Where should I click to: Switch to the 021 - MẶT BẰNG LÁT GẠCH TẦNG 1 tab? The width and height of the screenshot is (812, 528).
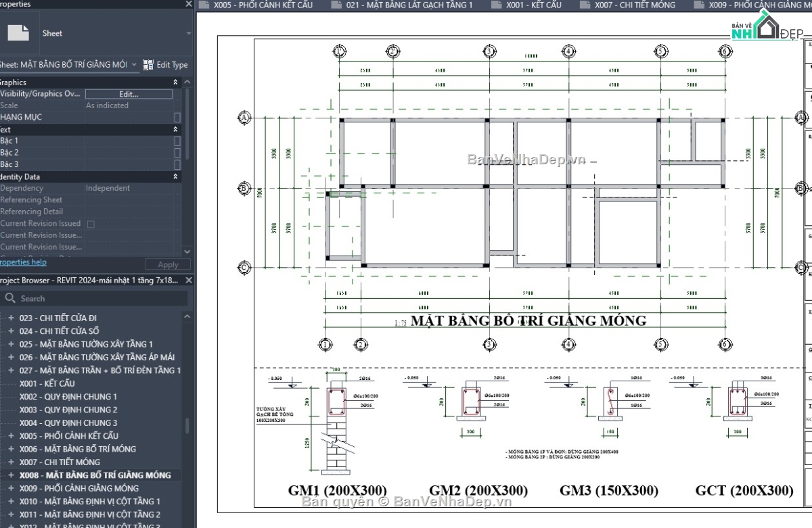point(404,5)
